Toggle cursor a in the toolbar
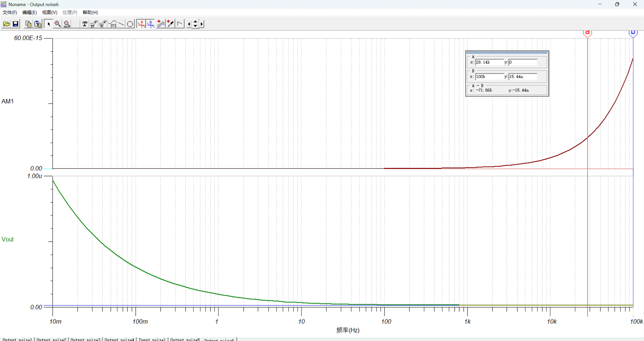 tap(141, 24)
